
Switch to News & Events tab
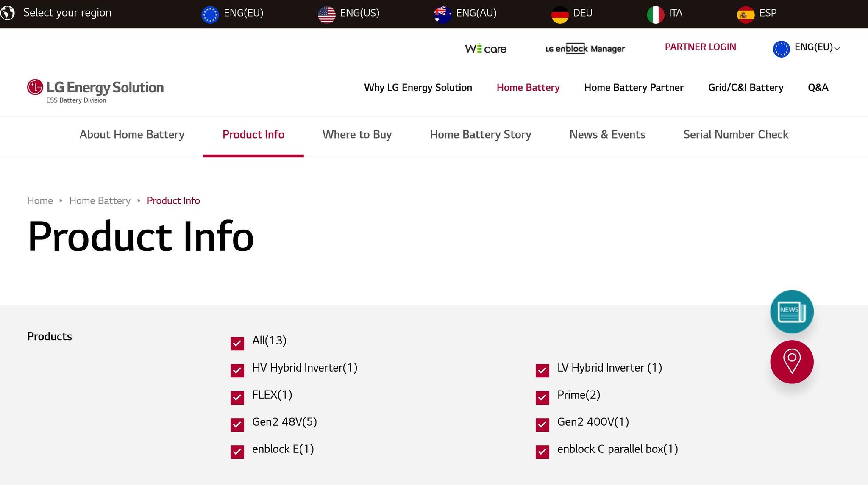coord(607,135)
